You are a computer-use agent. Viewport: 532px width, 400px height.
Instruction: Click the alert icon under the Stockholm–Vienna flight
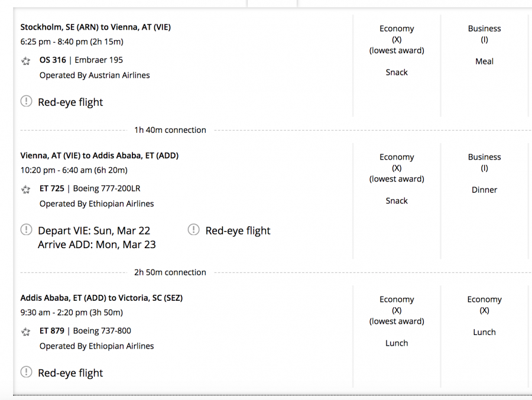[26, 102]
